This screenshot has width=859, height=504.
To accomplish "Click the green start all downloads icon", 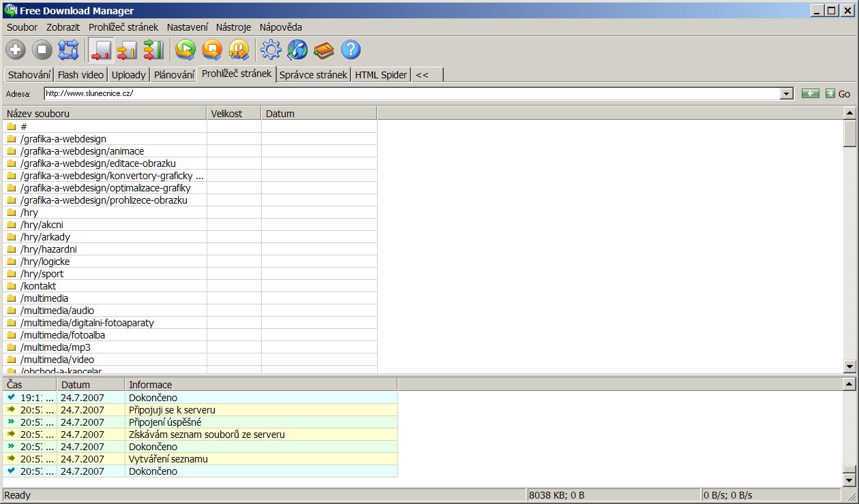I will [185, 50].
